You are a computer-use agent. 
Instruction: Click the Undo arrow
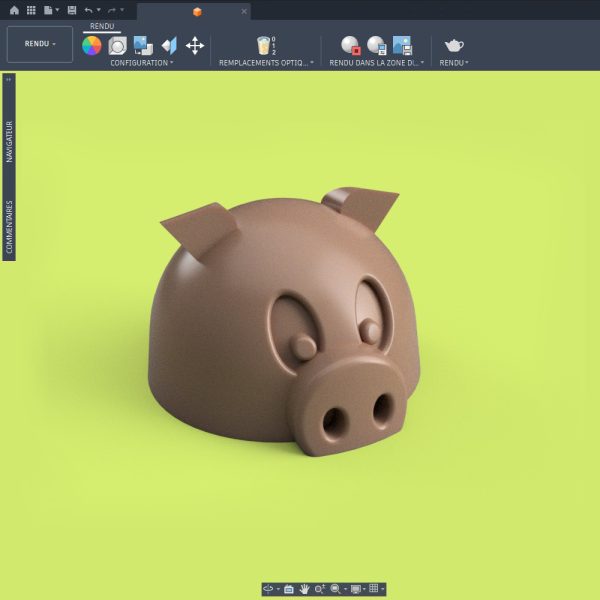coord(88,10)
